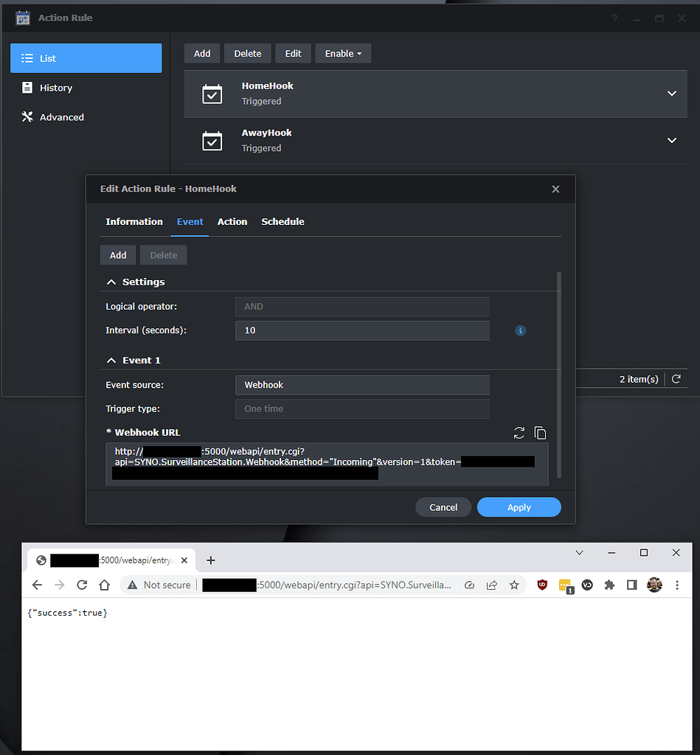This screenshot has height=755, width=700.
Task: Collapse the Settings section
Action: 111,282
